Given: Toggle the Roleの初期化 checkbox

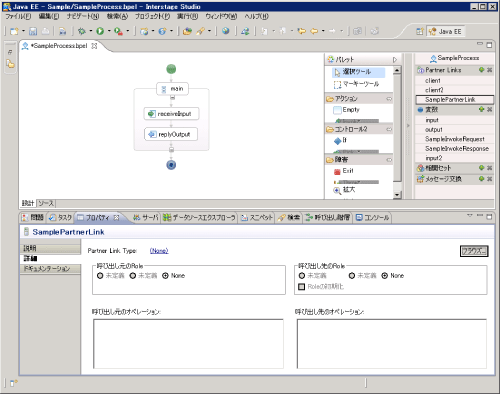Looking at the screenshot, I should coord(301,287).
